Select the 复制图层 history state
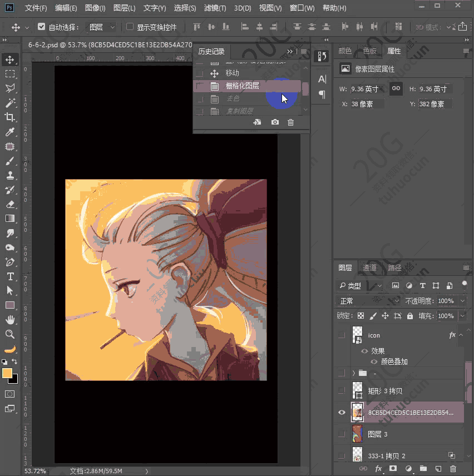 click(x=247, y=111)
